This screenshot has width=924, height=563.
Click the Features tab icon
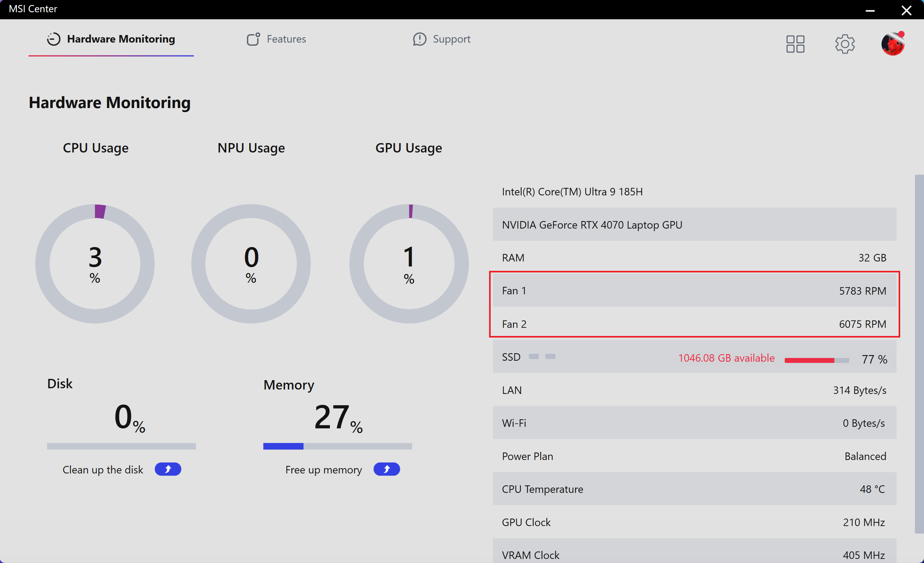pyautogui.click(x=253, y=39)
